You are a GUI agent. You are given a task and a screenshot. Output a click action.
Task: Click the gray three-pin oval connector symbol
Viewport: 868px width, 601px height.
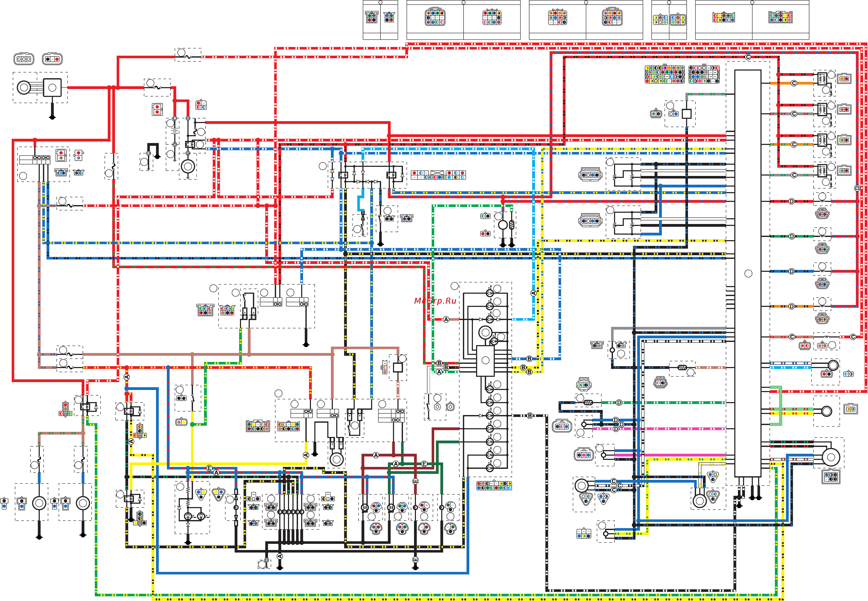pyautogui.click(x=24, y=59)
